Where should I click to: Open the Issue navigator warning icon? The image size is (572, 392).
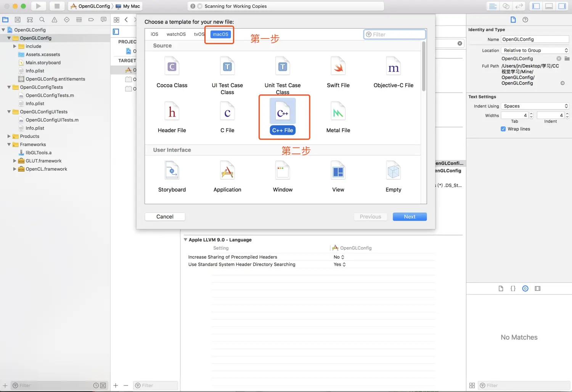[x=55, y=20]
